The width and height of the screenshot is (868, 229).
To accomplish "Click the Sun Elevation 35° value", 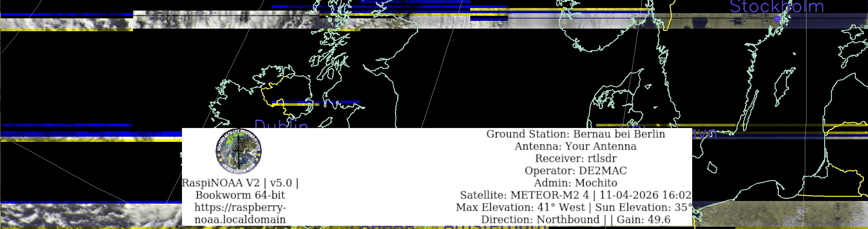I will 644,207.
